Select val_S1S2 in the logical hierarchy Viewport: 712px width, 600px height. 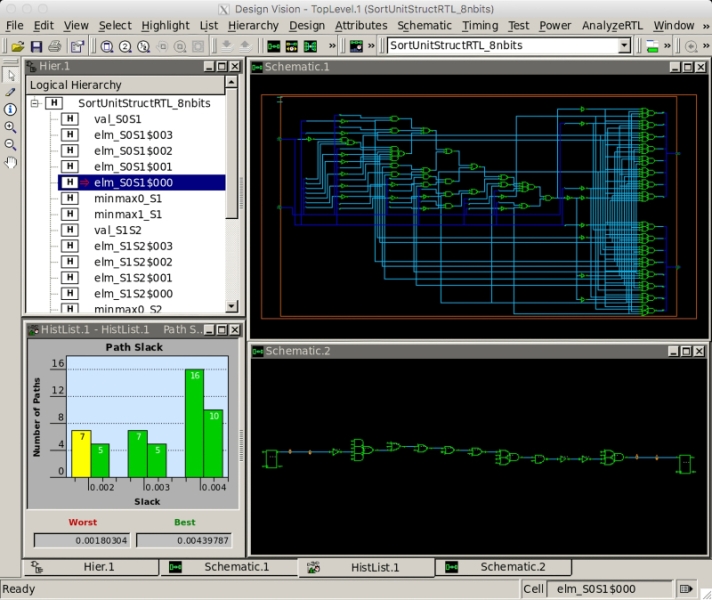[118, 230]
